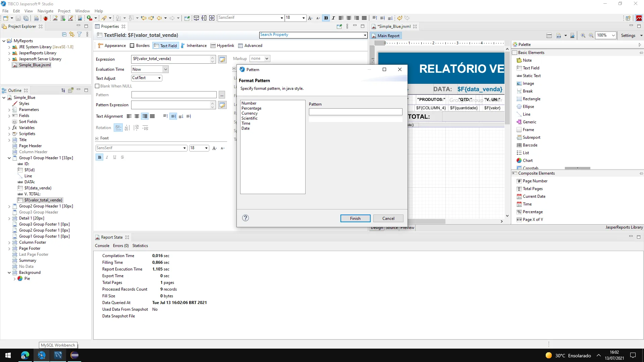This screenshot has height=362, width=644.
Task: Enable the Blank When NULL checkbox
Action: [98, 86]
